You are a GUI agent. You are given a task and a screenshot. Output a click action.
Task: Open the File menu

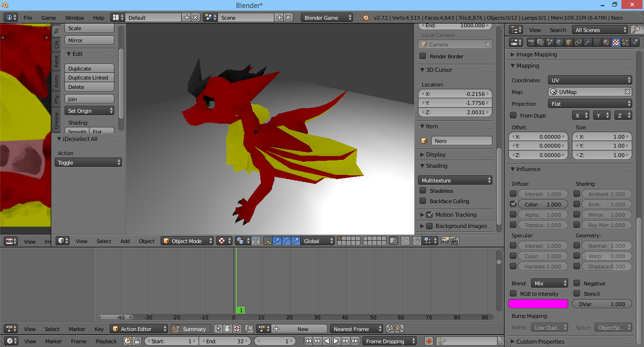(x=28, y=17)
